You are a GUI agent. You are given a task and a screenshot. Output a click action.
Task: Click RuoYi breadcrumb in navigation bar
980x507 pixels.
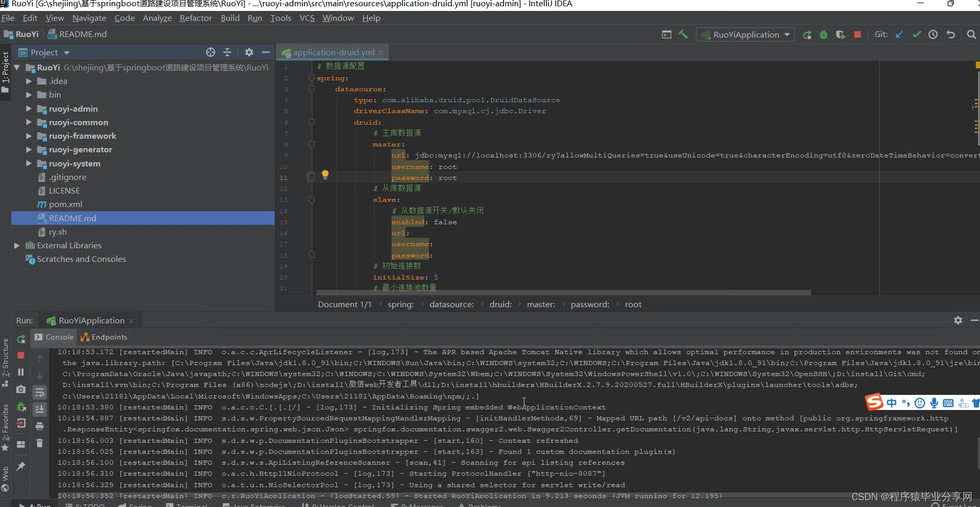[x=22, y=34]
